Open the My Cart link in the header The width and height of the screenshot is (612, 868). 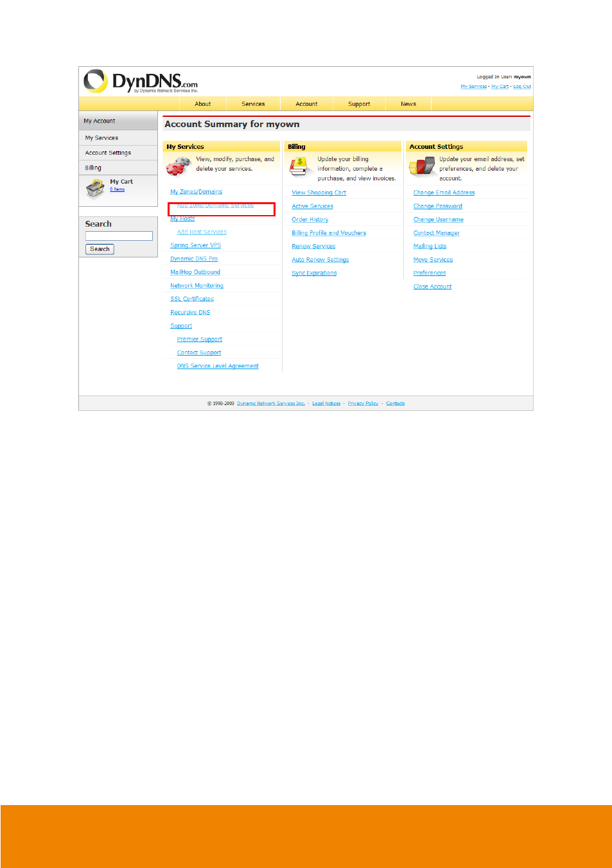pyautogui.click(x=500, y=87)
